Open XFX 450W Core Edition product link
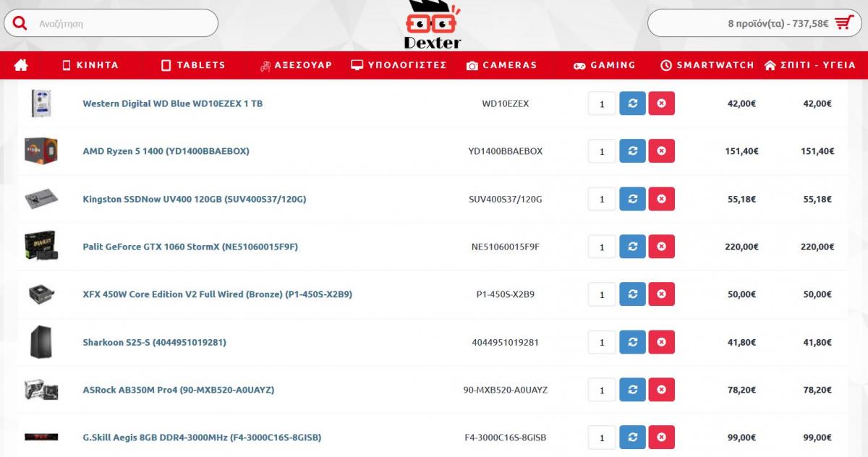The width and height of the screenshot is (868, 457). (218, 294)
